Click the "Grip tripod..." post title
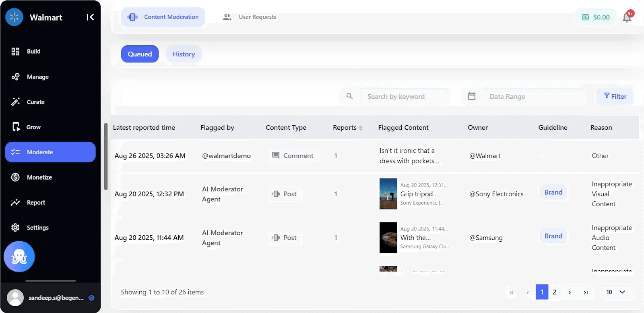The height and width of the screenshot is (313, 644). (x=419, y=194)
